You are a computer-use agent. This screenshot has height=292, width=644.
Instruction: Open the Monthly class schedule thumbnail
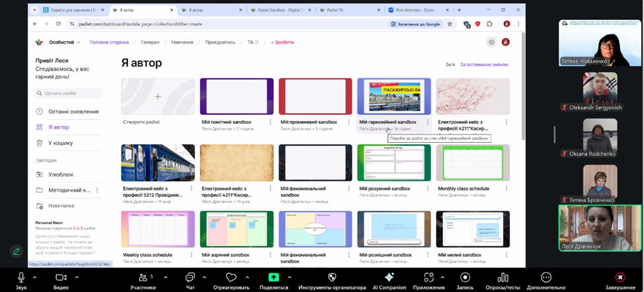tap(472, 163)
